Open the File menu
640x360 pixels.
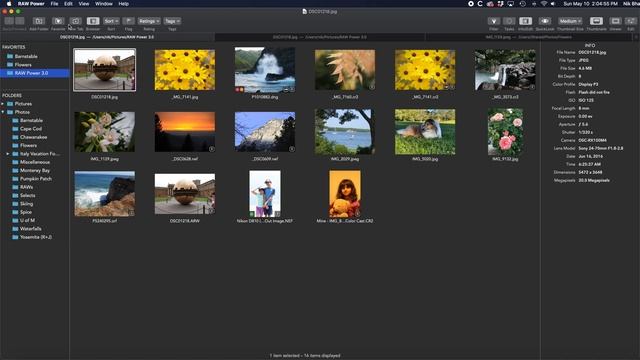[54, 4]
